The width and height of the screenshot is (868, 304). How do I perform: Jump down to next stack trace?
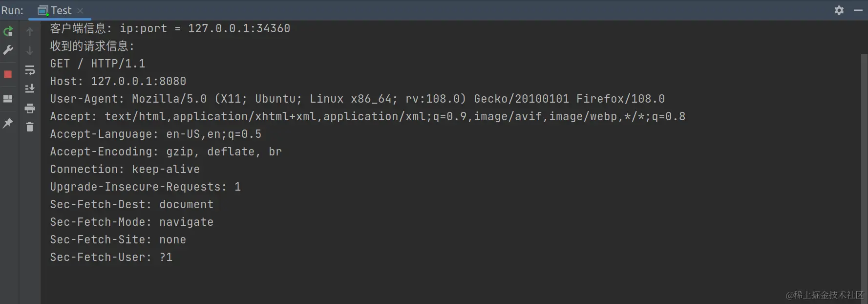(x=30, y=51)
